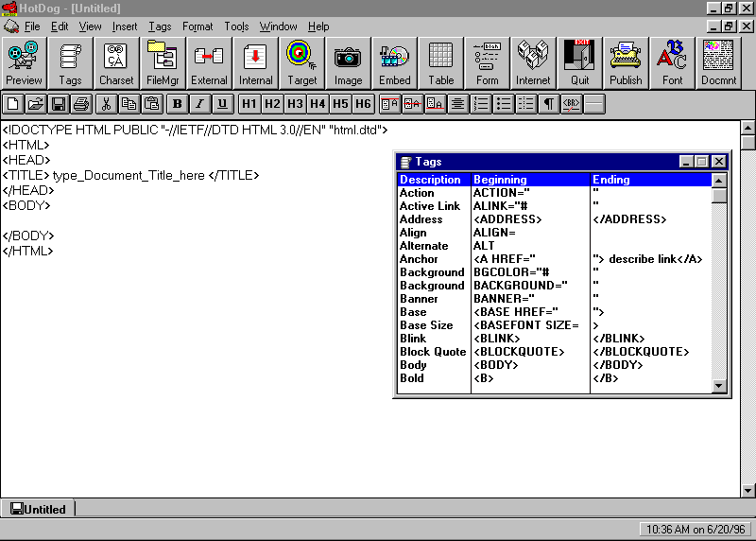The image size is (756, 541).
Task: Open the Form tool
Action: click(487, 63)
